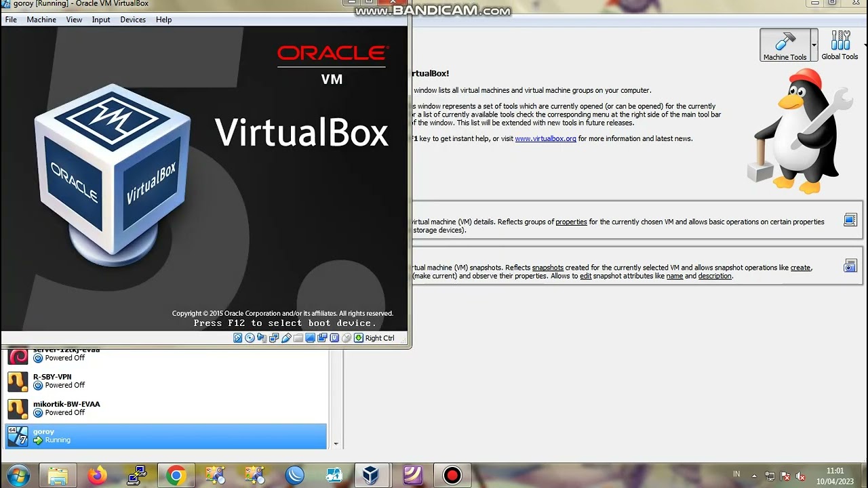This screenshot has height=488, width=868.
Task: Click the network tray icon
Action: [x=770, y=476]
